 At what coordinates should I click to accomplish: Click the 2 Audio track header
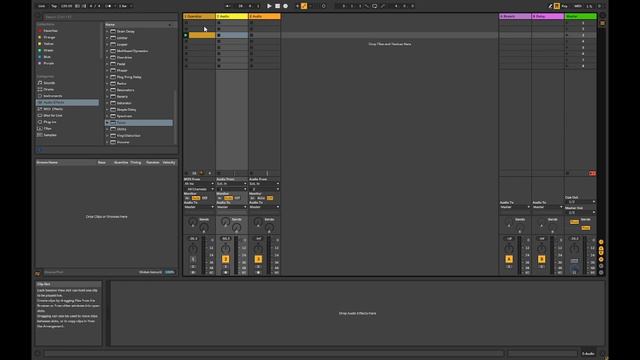pyautogui.click(x=232, y=16)
